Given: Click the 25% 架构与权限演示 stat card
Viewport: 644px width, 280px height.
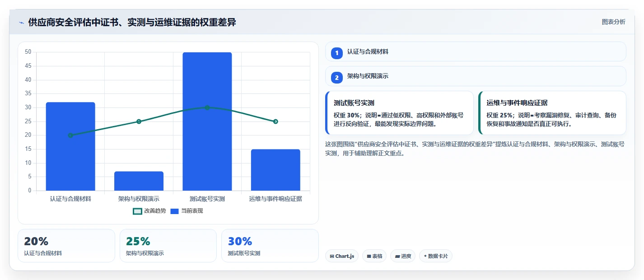Looking at the screenshot, I should (x=168, y=246).
